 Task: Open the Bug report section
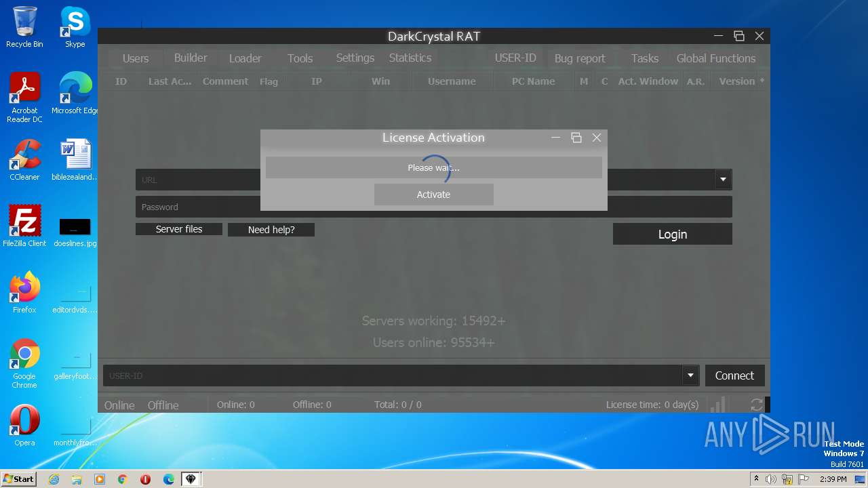580,58
